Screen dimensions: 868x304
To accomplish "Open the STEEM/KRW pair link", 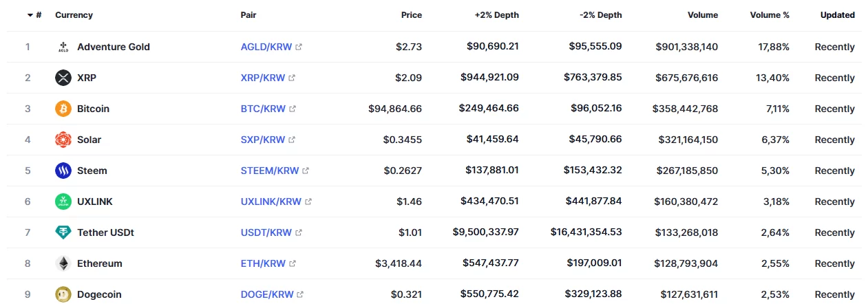I will click(x=270, y=171).
